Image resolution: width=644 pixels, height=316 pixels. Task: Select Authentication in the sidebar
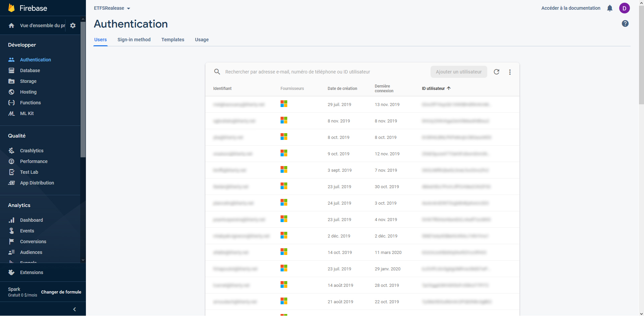[36, 60]
